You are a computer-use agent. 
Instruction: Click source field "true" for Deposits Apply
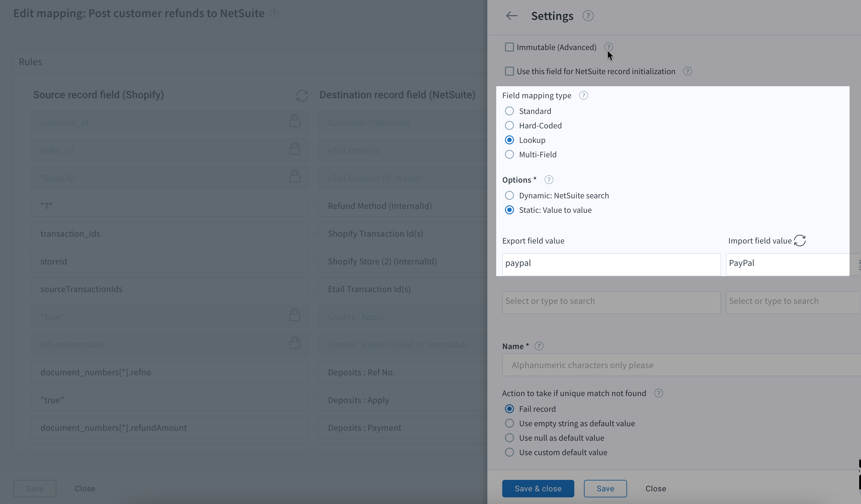click(169, 400)
